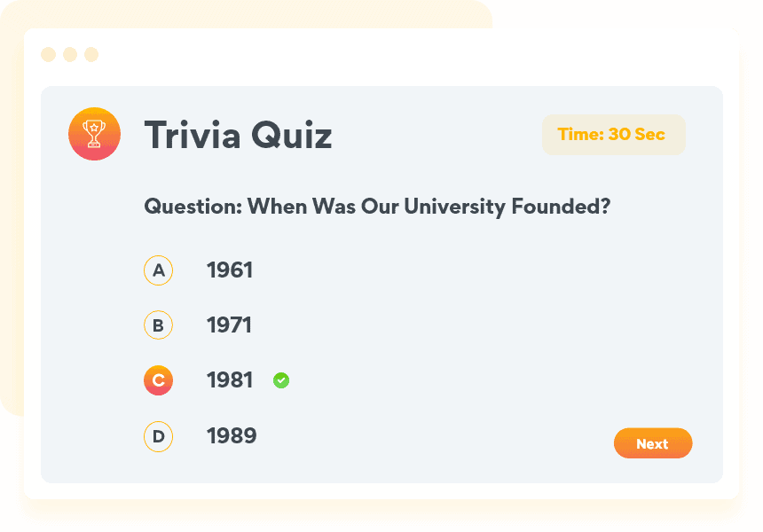Select option A circle

[x=158, y=270]
